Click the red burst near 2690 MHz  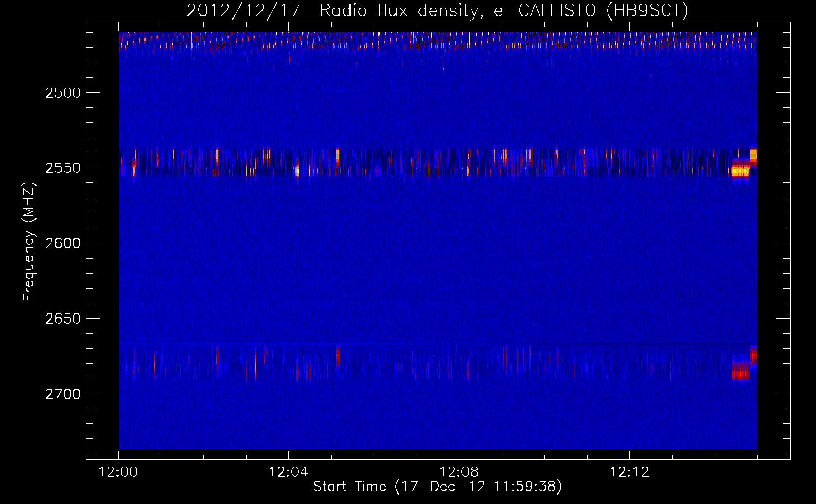tap(740, 373)
